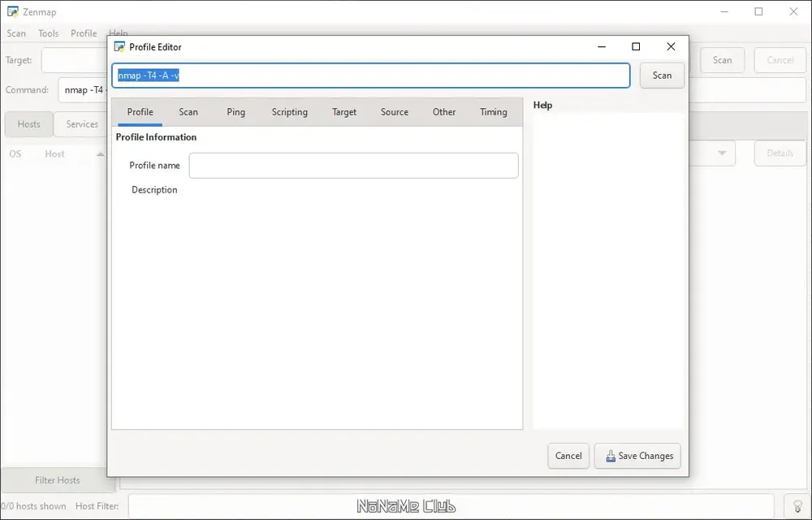Click the Profile Editor window icon

click(x=119, y=46)
